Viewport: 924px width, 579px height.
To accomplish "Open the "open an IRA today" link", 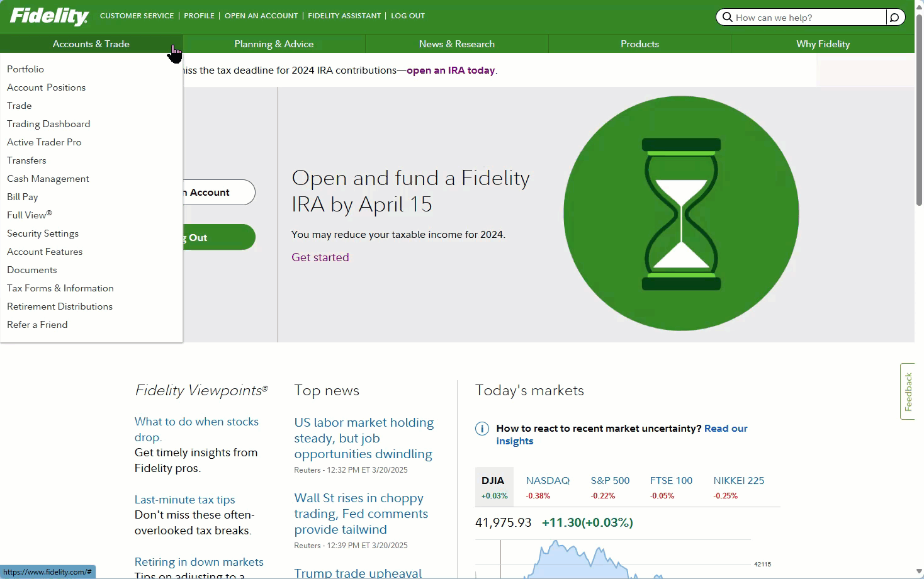I will (x=451, y=70).
